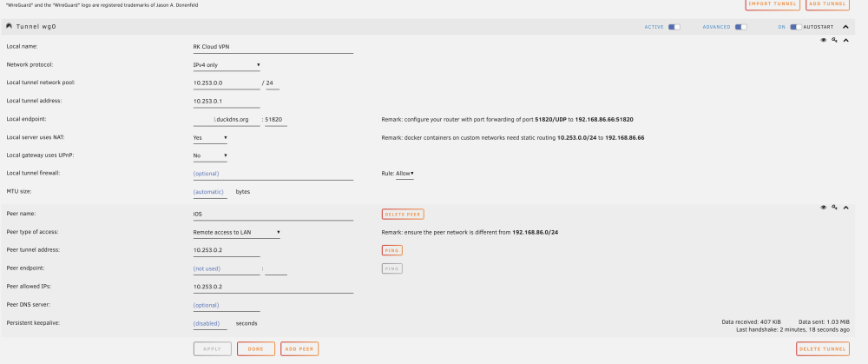Click Persistent keepalive (disabled) field
Screen dimensions: 868x364
[210, 323]
